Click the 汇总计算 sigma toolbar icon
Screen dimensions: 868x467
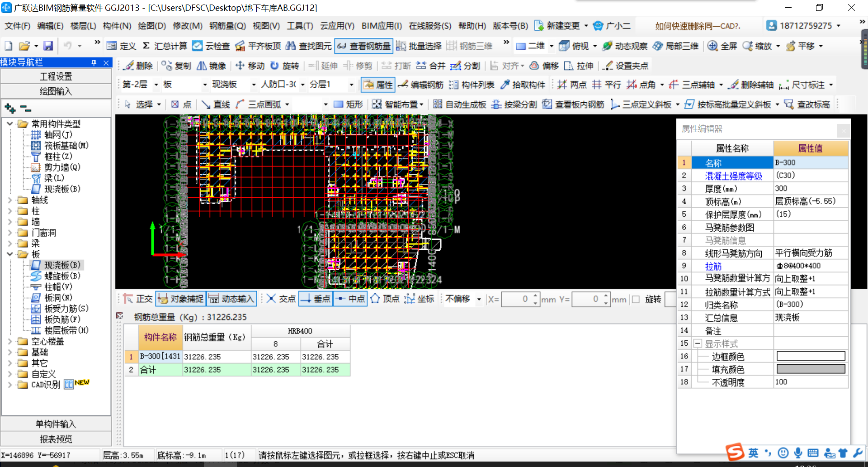165,46
